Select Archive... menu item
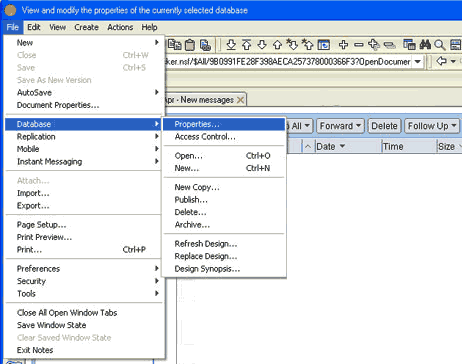The image size is (462, 364). [x=224, y=225]
